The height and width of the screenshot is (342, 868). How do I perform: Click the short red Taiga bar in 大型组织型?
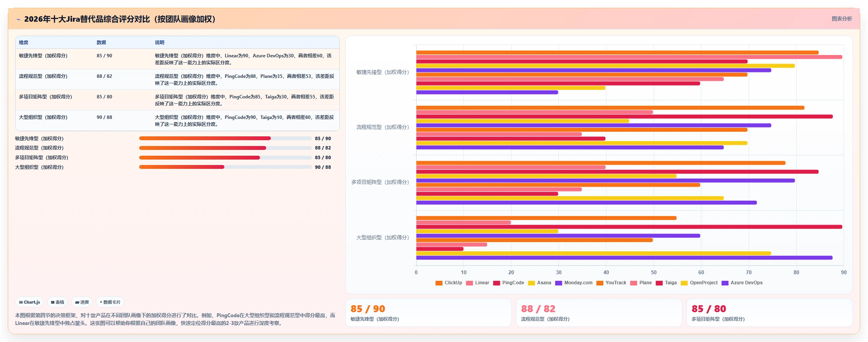[x=440, y=249]
